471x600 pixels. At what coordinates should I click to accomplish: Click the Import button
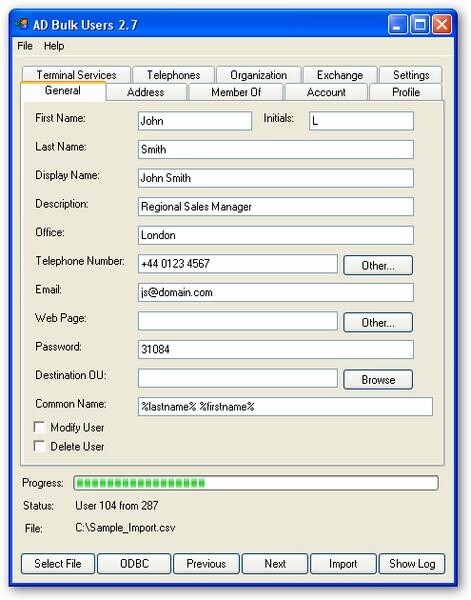pyautogui.click(x=343, y=564)
